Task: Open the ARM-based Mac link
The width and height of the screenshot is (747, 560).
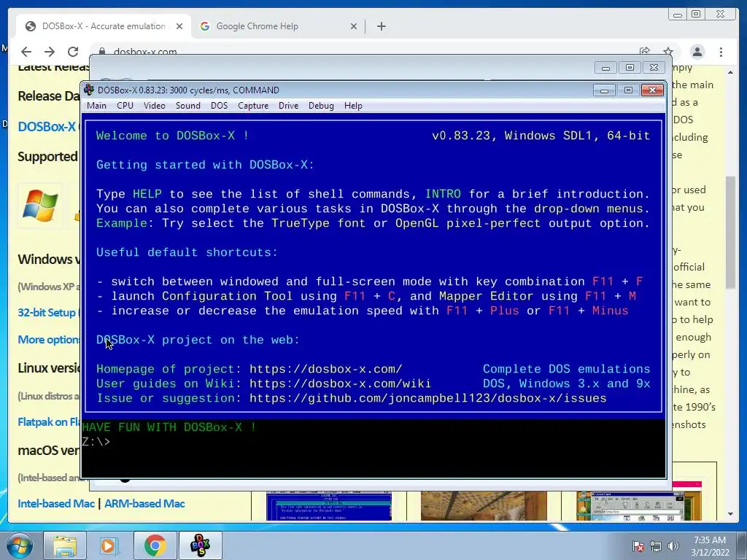Action: pos(145,503)
